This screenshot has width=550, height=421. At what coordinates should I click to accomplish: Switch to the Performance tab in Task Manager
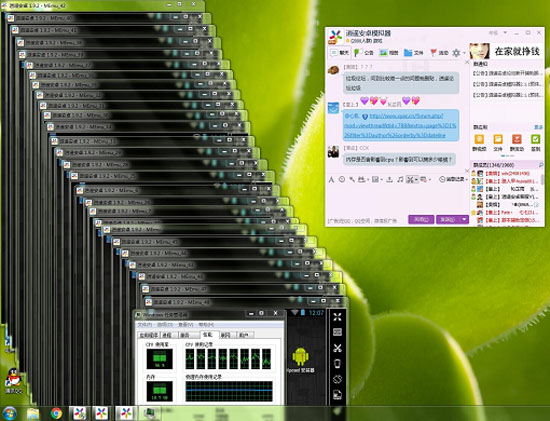[208, 335]
